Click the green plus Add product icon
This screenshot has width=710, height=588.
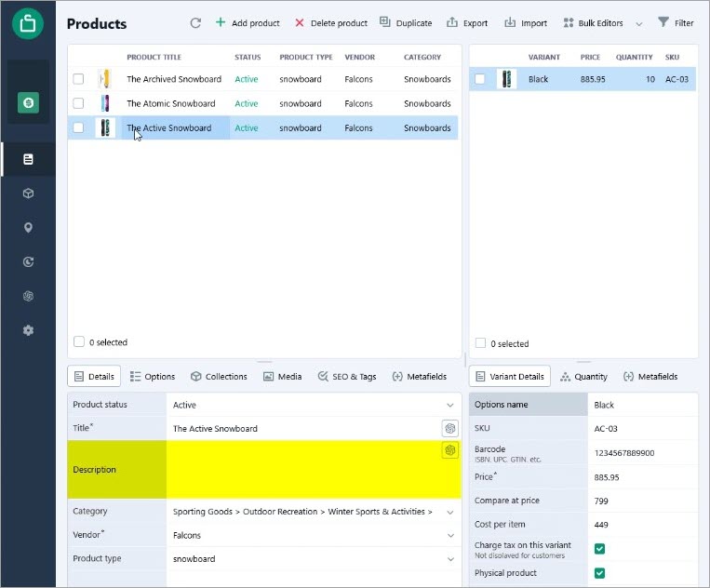click(220, 22)
